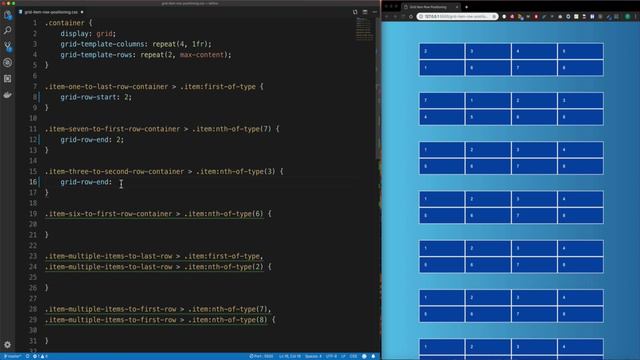Click the .item-six-to-first-row-container selector line
The height and width of the screenshot is (360, 640).
(158, 214)
